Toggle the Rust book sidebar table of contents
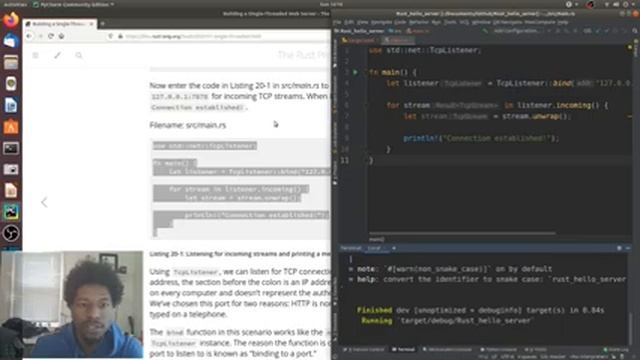The image size is (640, 360). [36, 55]
